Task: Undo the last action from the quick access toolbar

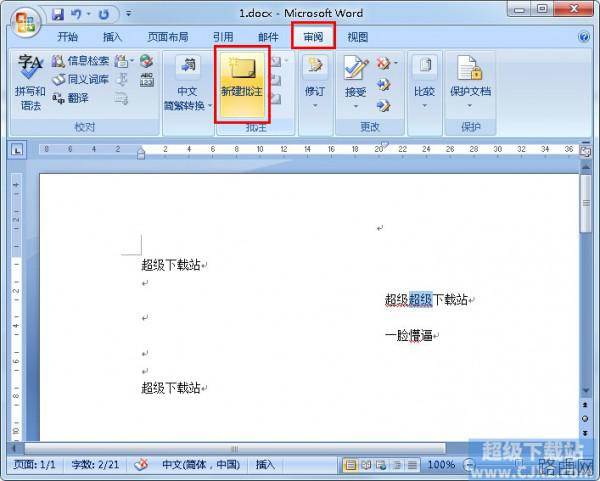Action: click(x=76, y=15)
